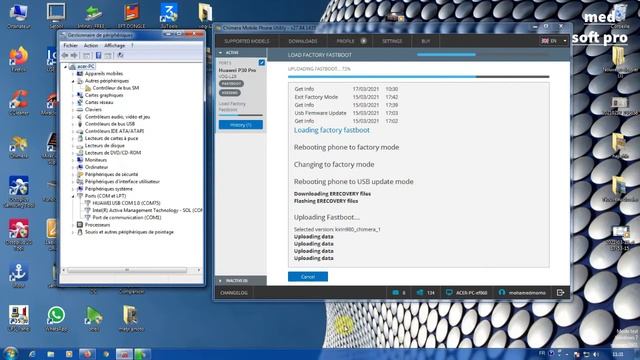The image size is (640, 360).
Task: Open the file explorer taskbar icon
Action: pyautogui.click(x=51, y=354)
